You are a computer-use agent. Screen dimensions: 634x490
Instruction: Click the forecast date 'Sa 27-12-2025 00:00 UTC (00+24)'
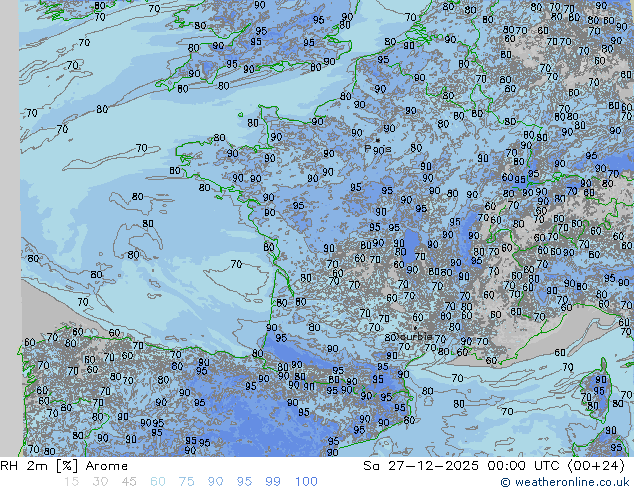(x=494, y=466)
